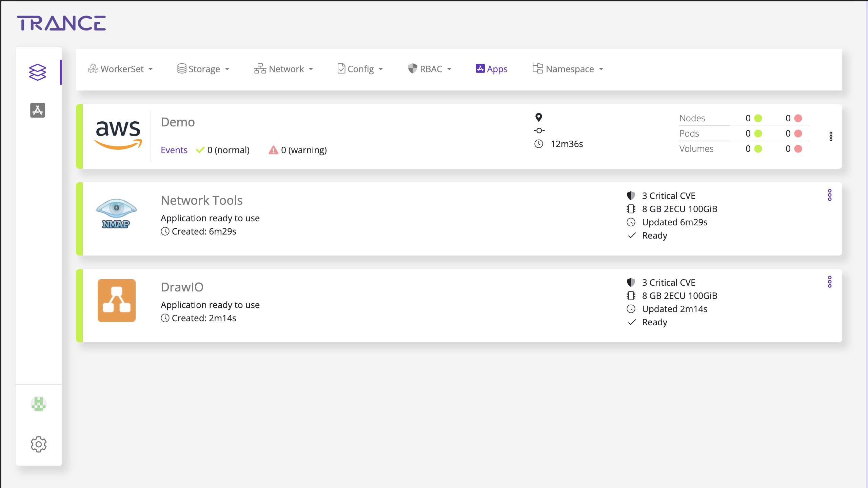Open Network Tools three-dot menu
Screen dimensions: 868x488
pos(829,195)
